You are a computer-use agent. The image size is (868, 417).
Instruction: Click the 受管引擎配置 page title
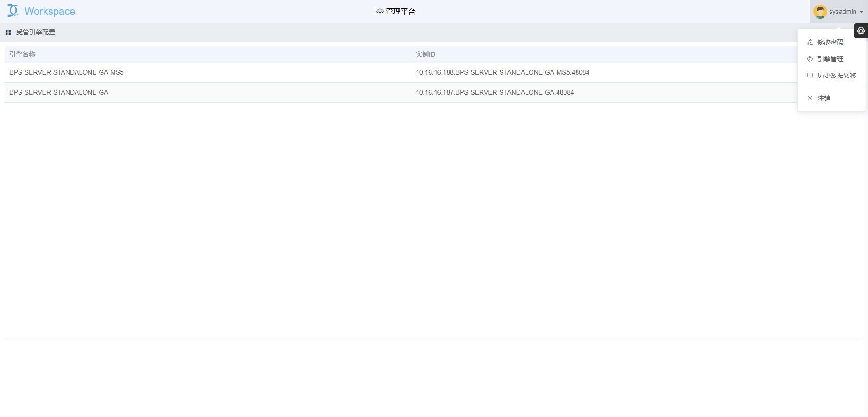pos(36,32)
